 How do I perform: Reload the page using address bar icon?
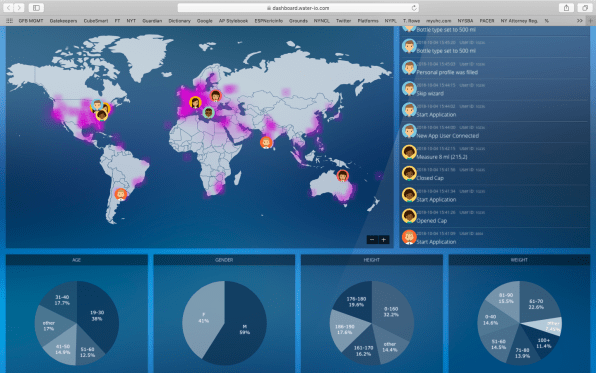[x=414, y=8]
